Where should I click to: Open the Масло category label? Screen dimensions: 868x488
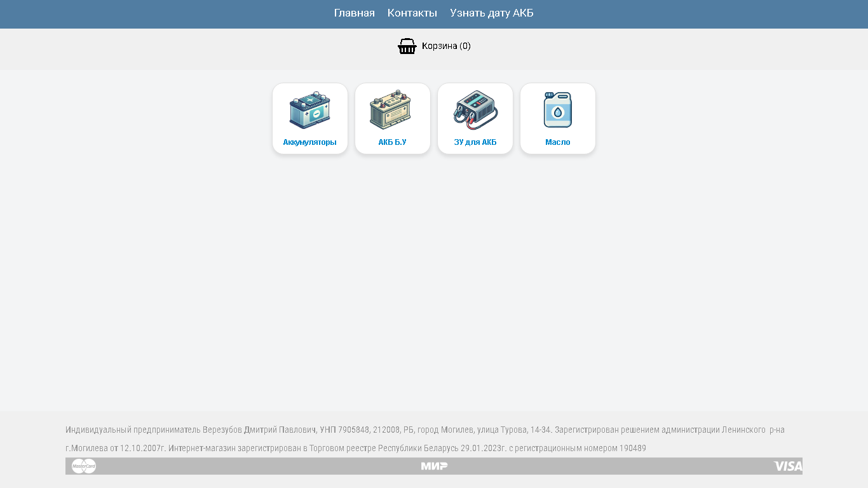pos(558,142)
